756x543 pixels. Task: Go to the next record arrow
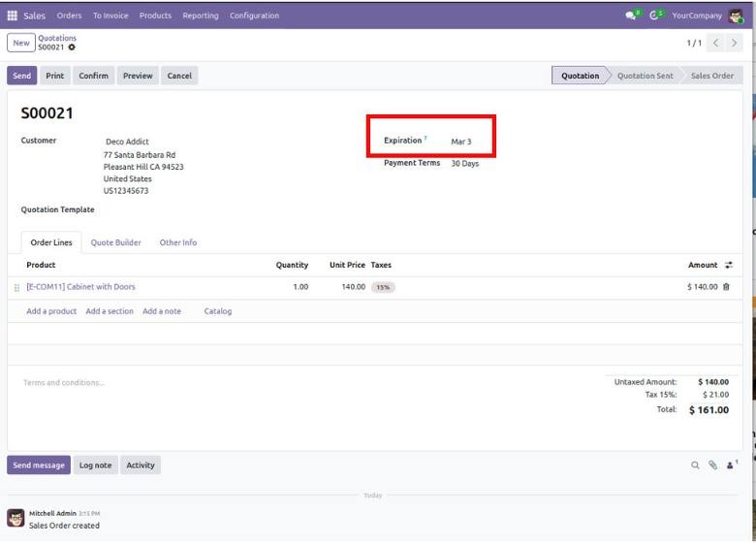point(736,43)
